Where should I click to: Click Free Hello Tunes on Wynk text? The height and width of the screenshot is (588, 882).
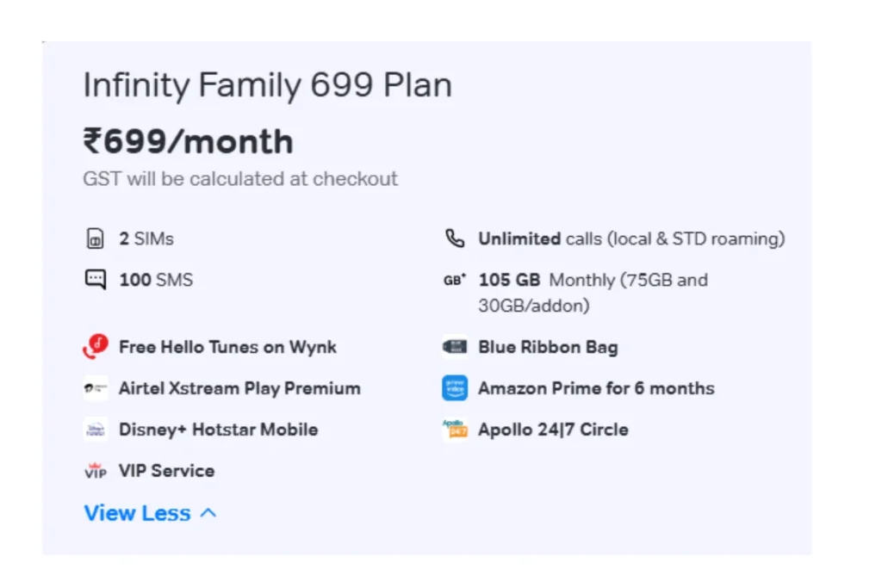coord(227,347)
